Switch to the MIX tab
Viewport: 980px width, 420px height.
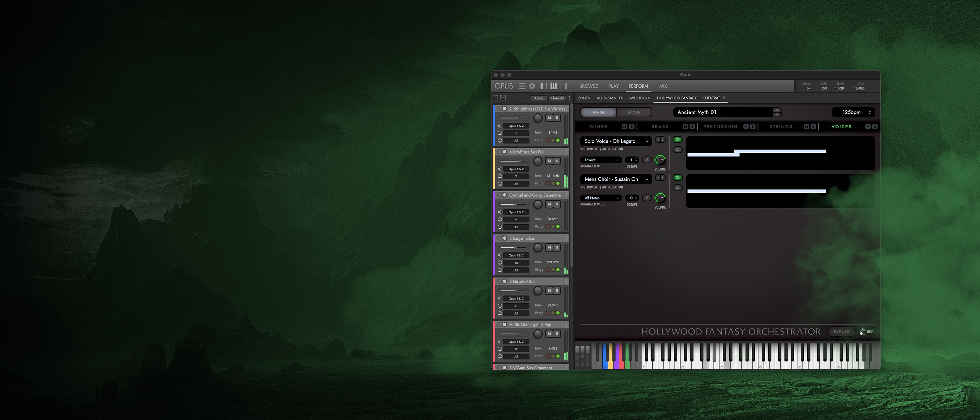(663, 86)
